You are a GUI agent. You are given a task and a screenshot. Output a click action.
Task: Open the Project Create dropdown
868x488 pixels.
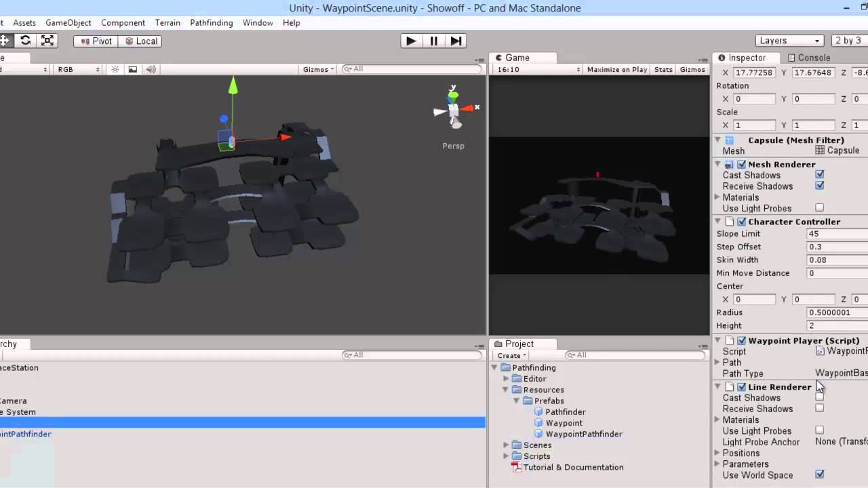pos(512,355)
